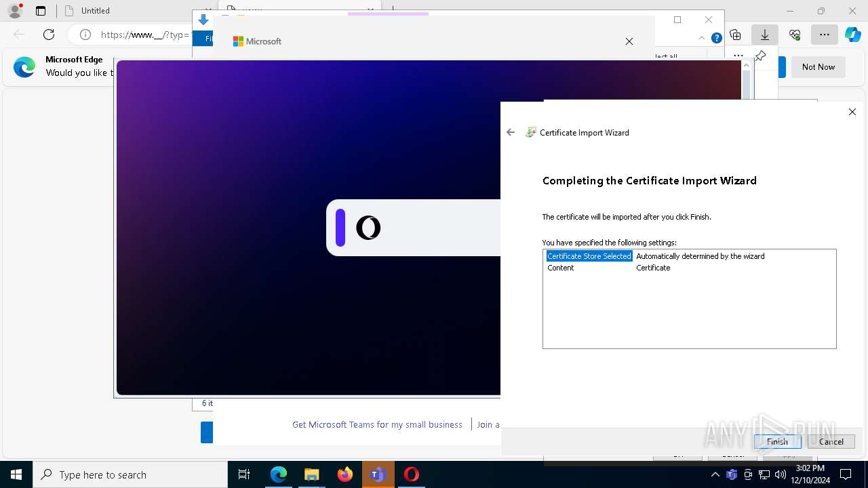Open network status tray icon
The width and height of the screenshot is (868, 488).
pyautogui.click(x=764, y=474)
